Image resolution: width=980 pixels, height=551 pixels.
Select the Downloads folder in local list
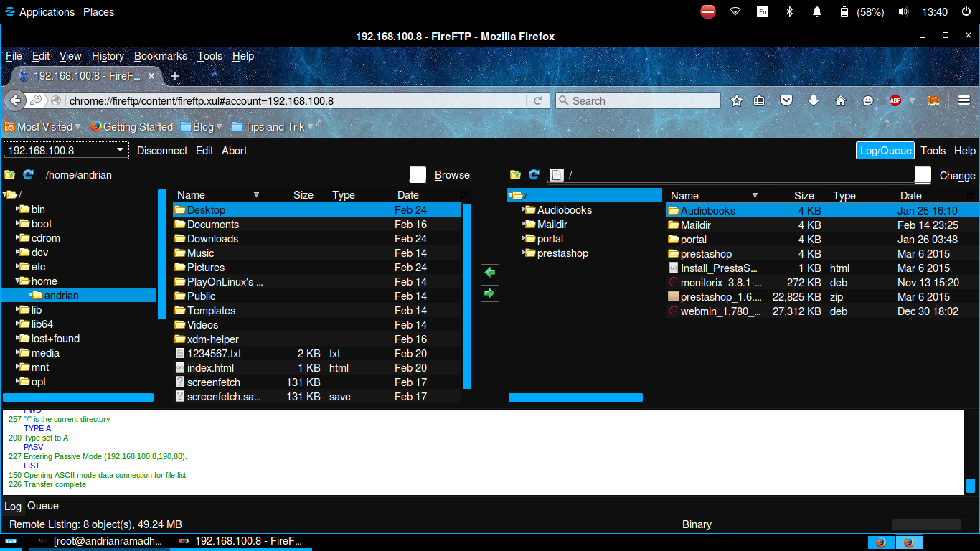(x=317, y=239)
